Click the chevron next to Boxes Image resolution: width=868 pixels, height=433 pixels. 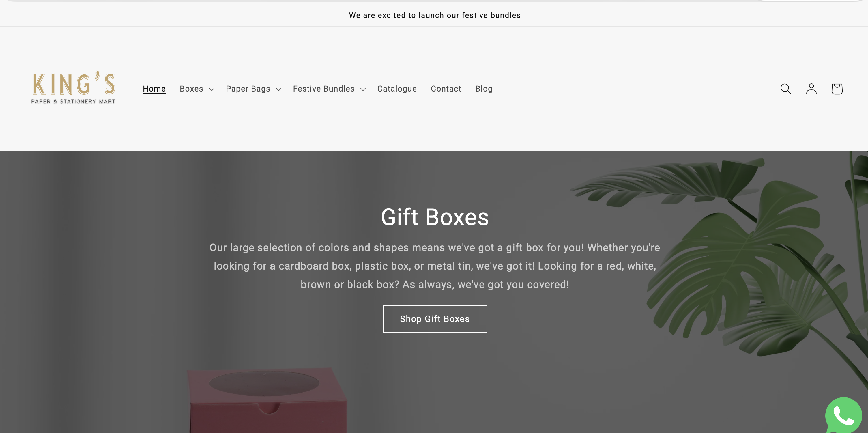click(212, 89)
